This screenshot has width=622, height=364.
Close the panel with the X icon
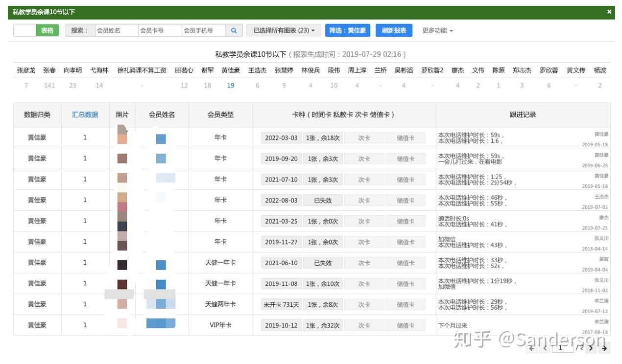(609, 12)
